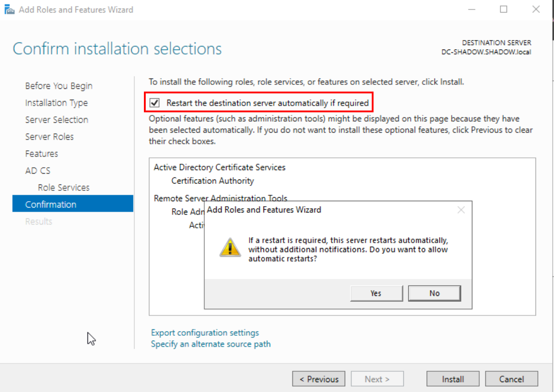Go back with the Previous button
This screenshot has height=392, width=554.
(319, 379)
